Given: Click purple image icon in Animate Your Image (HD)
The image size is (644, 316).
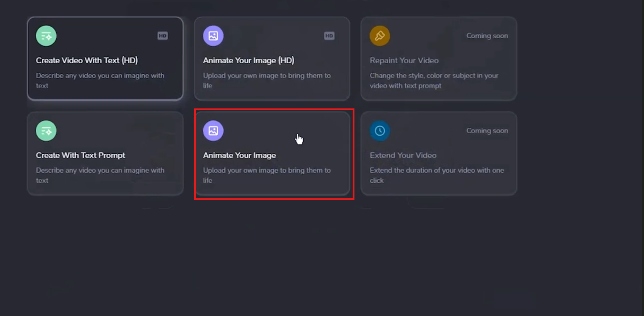Looking at the screenshot, I should point(213,36).
